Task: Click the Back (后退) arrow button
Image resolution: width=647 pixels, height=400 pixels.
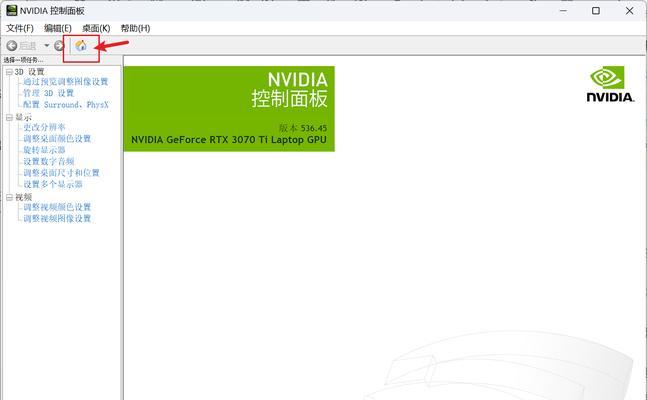Action: [x=12, y=46]
